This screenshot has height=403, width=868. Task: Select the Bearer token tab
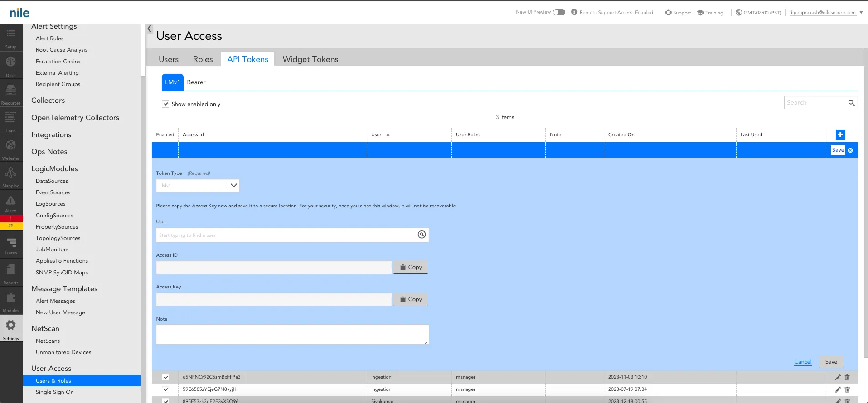point(196,82)
